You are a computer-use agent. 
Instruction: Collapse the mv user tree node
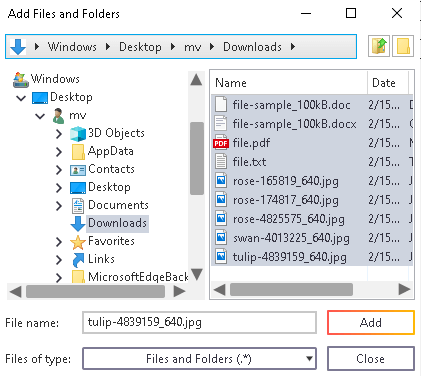coord(40,116)
